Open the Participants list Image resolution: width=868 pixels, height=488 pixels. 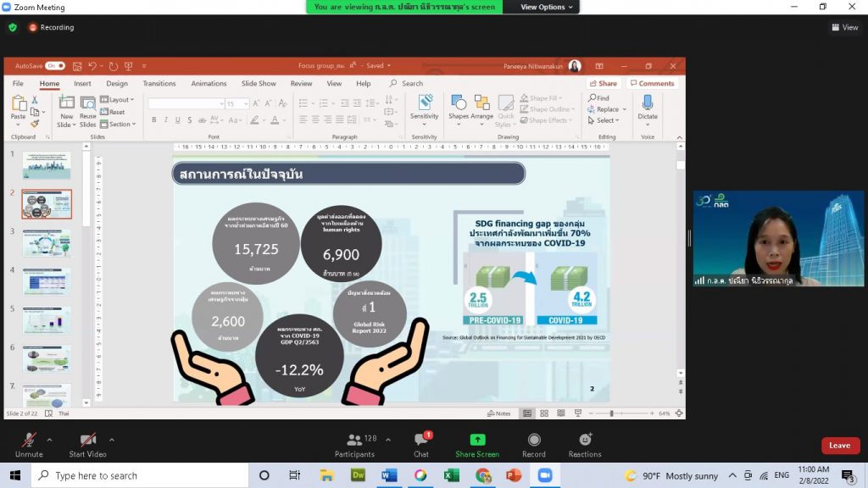[x=355, y=440]
